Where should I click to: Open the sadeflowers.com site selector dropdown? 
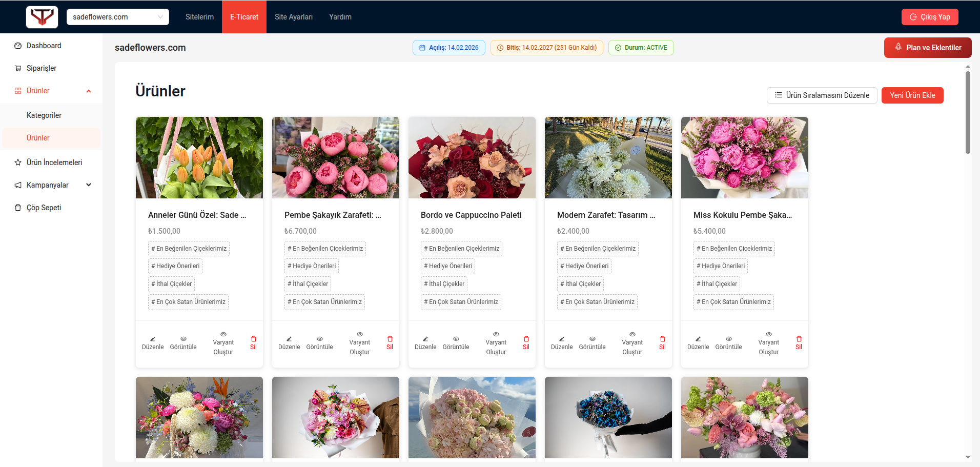pyautogui.click(x=118, y=17)
